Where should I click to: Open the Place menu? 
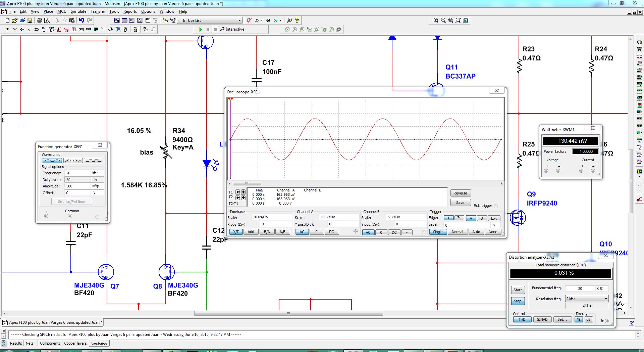click(x=48, y=11)
